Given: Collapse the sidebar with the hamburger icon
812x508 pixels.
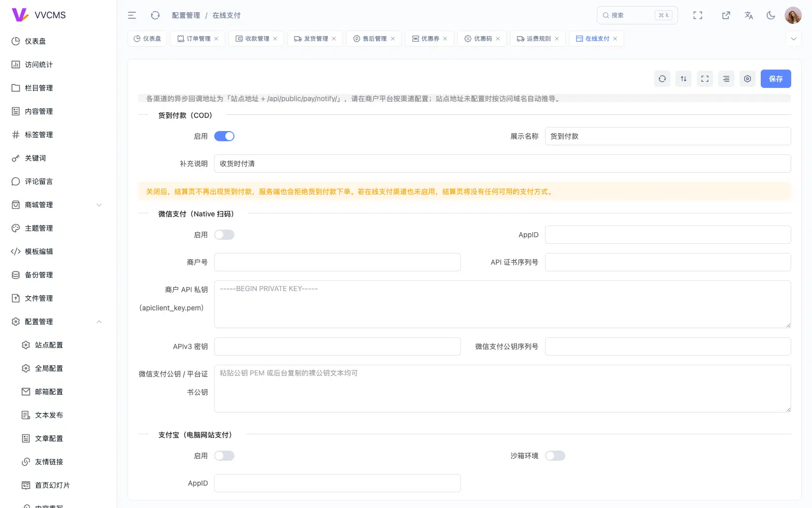Looking at the screenshot, I should pos(132,15).
